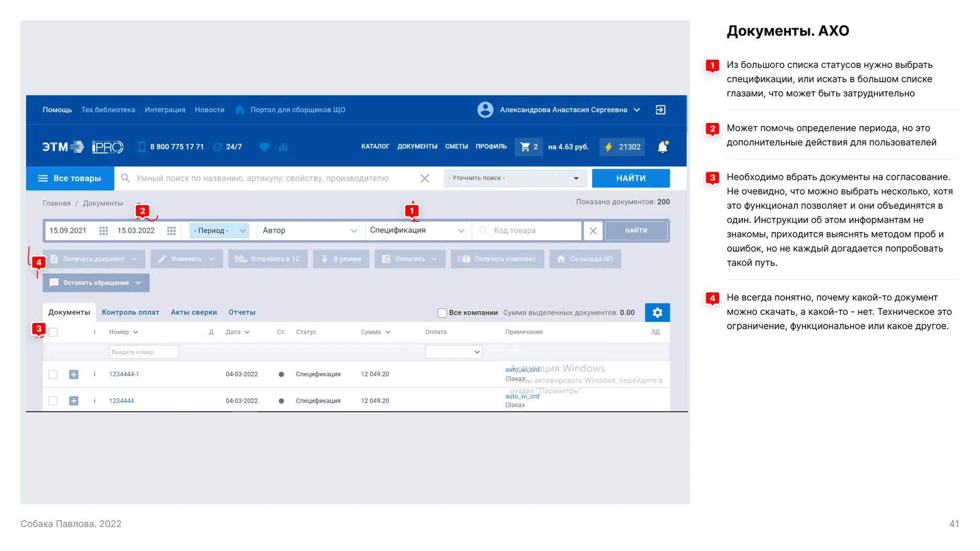The height and width of the screenshot is (551, 980).
Task: Open the 'Спецификация' status dropdown
Action: click(x=417, y=230)
